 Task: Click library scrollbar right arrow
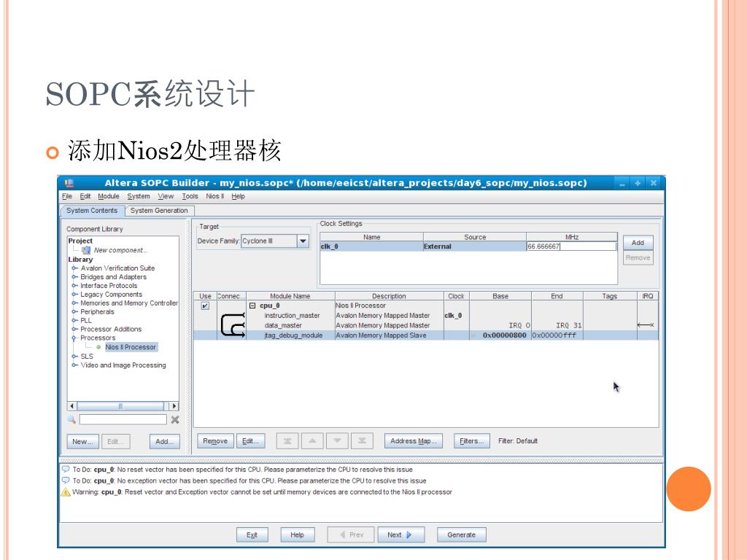(x=174, y=406)
